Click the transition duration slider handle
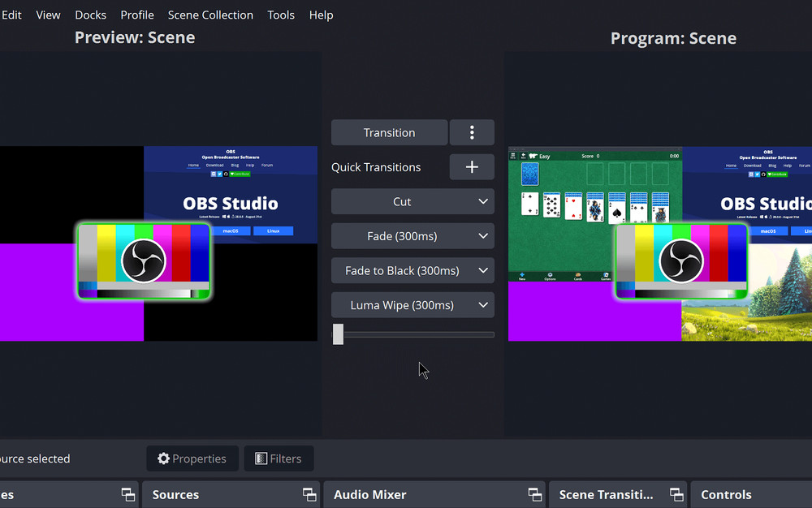Screen dimensions: 812x508 [338, 334]
